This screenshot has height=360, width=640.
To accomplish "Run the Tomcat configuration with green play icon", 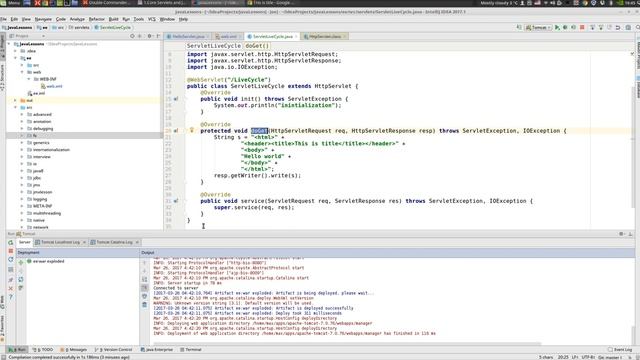I will point(557,27).
